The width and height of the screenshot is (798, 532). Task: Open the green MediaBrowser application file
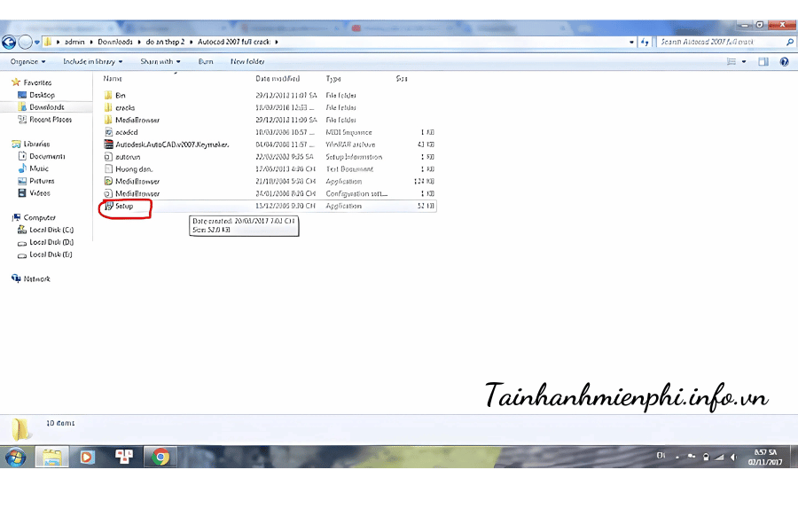pos(108,181)
